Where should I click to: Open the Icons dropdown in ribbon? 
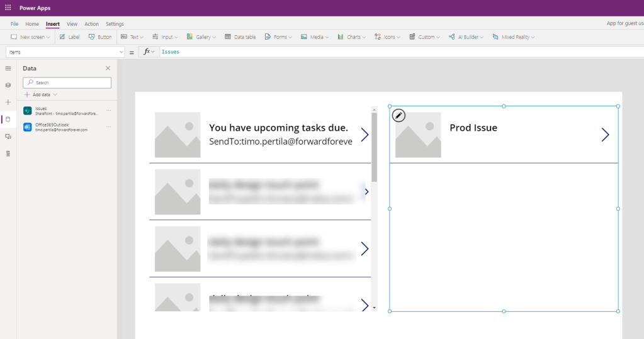coord(388,37)
